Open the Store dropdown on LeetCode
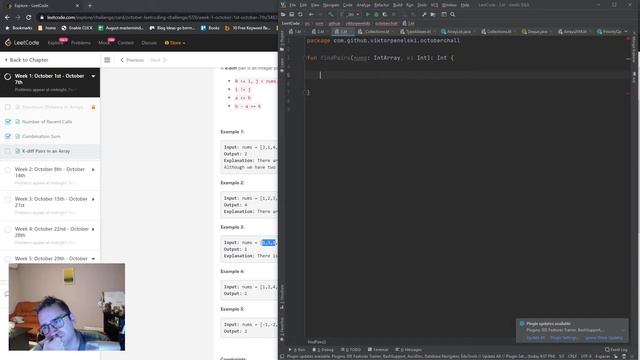The image size is (640, 360). [175, 43]
